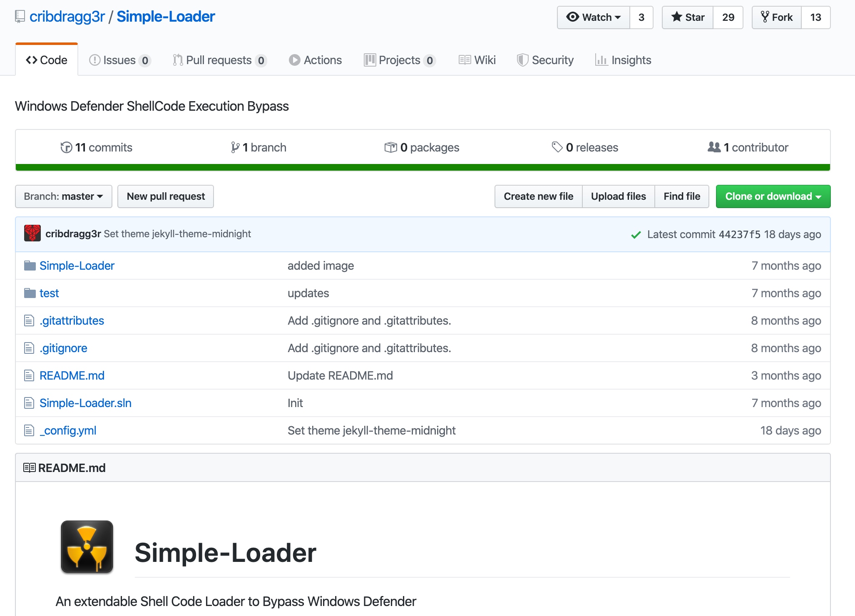
Task: Click the green language breakdown bar
Action: (423, 167)
